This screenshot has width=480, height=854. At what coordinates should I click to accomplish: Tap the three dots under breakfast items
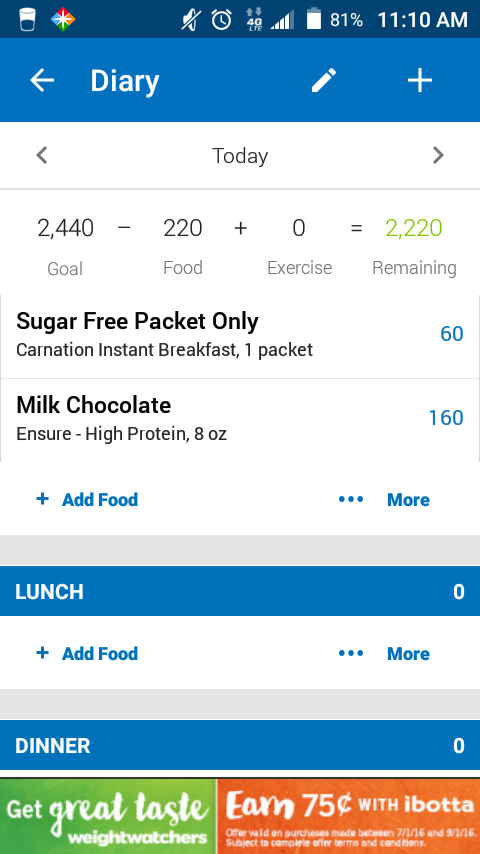click(x=351, y=499)
